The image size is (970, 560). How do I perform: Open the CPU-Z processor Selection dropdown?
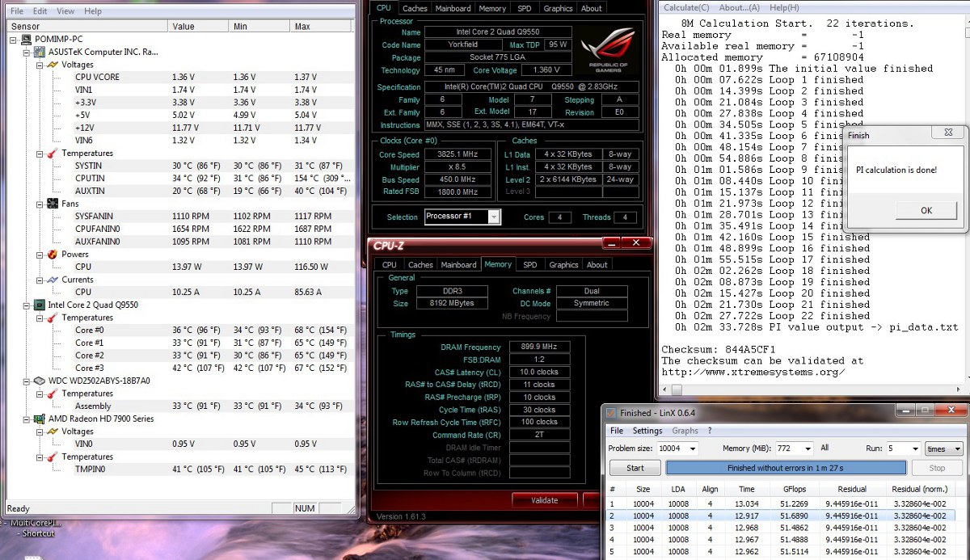pyautogui.click(x=494, y=217)
